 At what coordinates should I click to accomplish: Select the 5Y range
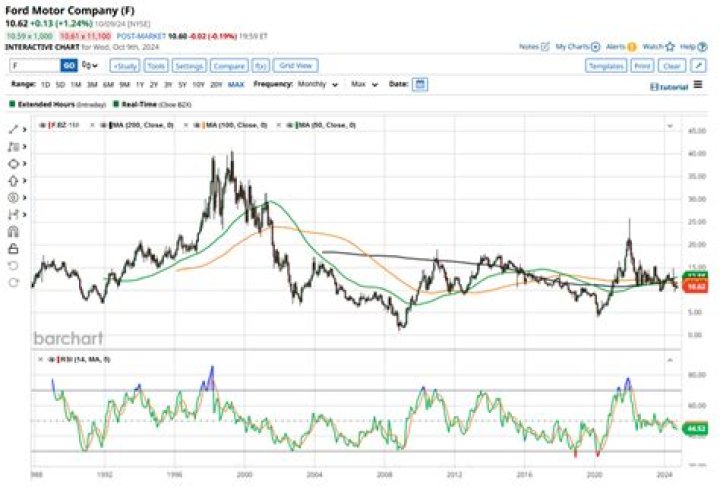[x=182, y=85]
